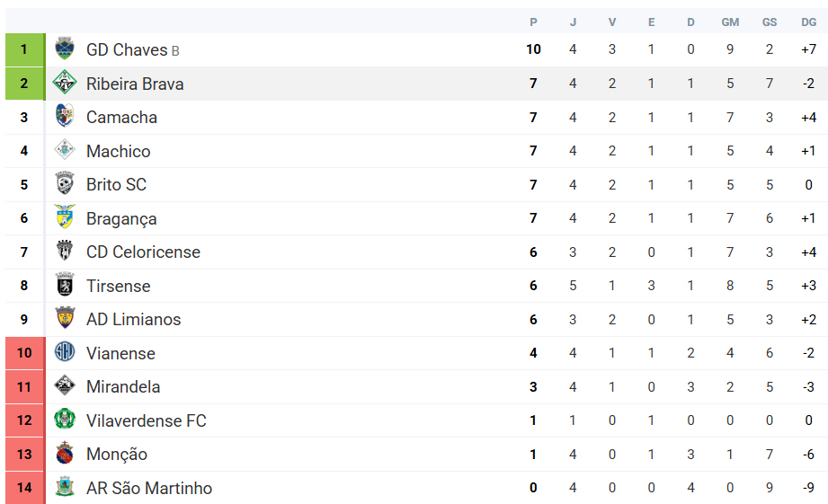This screenshot has width=828, height=504.
Task: Click the DG goal difference header
Action: point(808,22)
